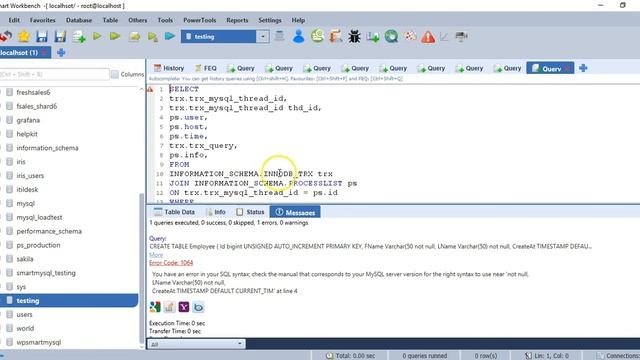This screenshot has width=640, height=360.
Task: Switch to the FEQ tab
Action: [x=206, y=68]
